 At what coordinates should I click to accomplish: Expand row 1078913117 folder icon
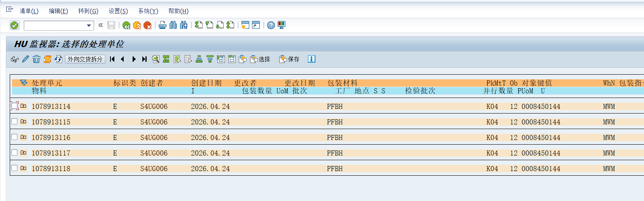pos(23,152)
